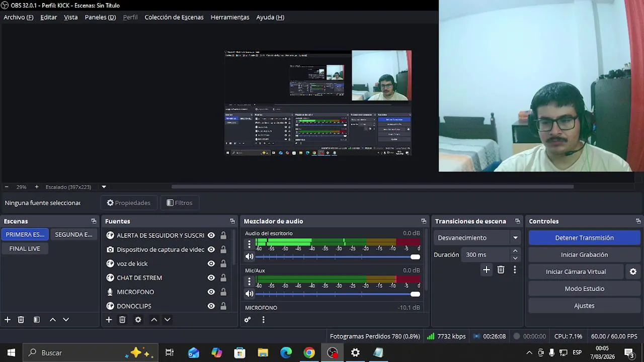Click preview horizontal scrollbar
The width and height of the screenshot is (644, 362).
pyautogui.click(x=372, y=187)
